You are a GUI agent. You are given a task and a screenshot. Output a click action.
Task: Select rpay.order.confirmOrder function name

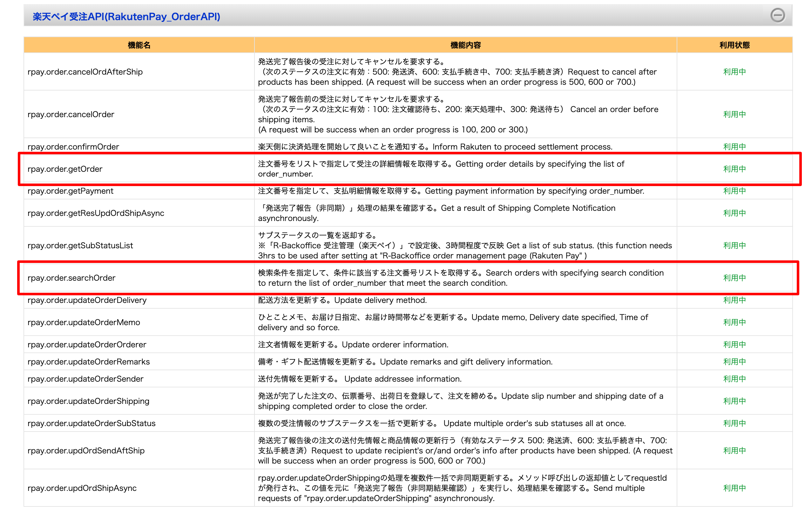tap(73, 147)
